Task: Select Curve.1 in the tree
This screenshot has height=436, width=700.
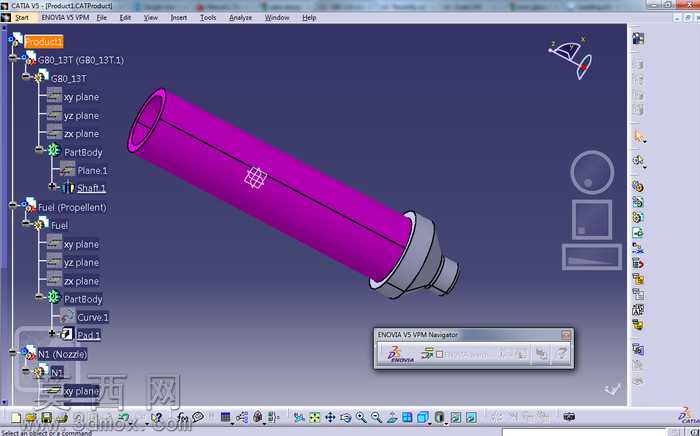Action: 93,317
